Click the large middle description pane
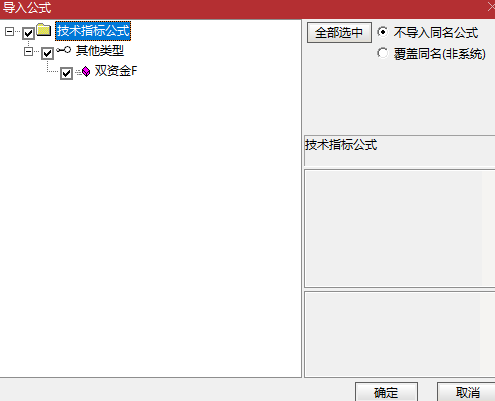Image resolution: width=495 pixels, height=401 pixels. (x=400, y=228)
